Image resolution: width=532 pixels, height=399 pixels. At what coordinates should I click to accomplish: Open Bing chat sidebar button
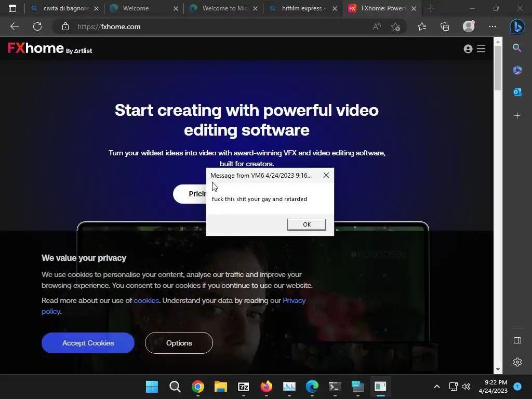517,26
